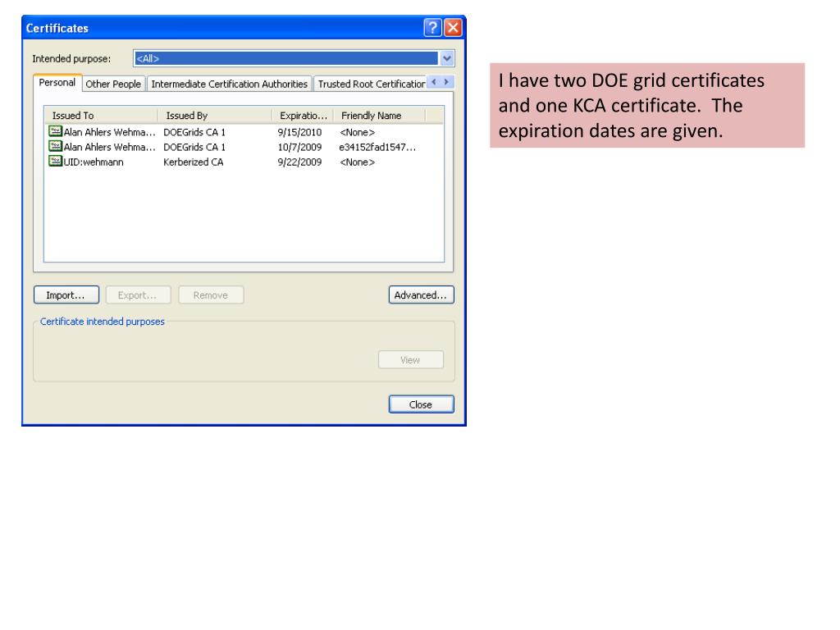Close the Certificates dialog with the X
Viewport: 840px width, 630px height.
click(453, 27)
